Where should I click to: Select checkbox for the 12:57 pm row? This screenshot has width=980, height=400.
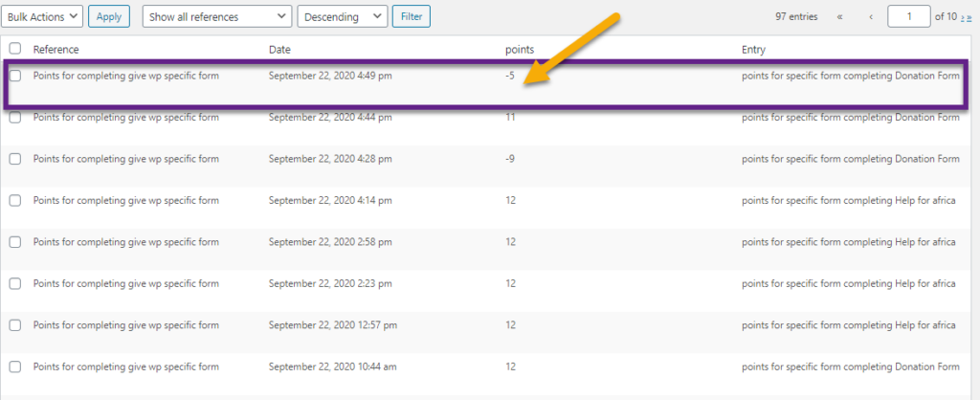pyautogui.click(x=15, y=325)
